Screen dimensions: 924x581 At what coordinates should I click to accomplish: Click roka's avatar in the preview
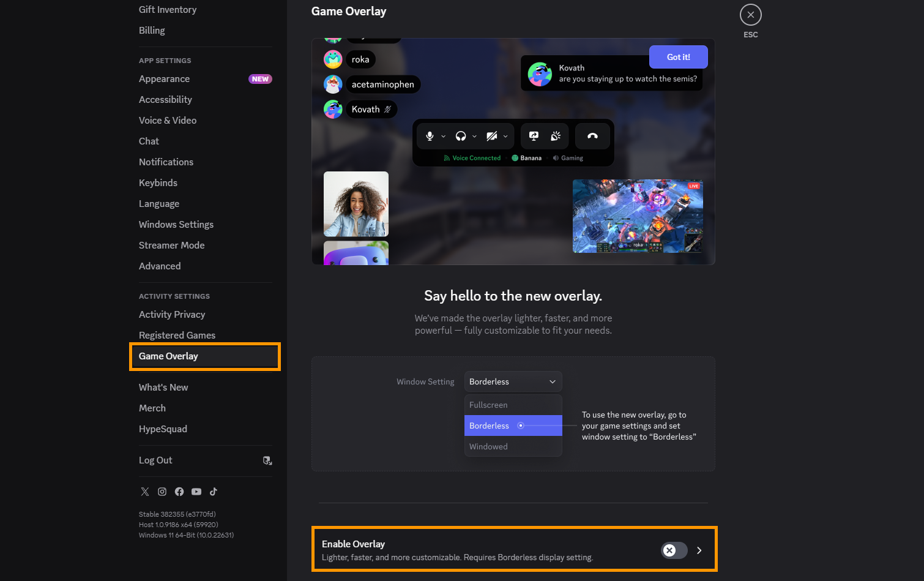(333, 59)
